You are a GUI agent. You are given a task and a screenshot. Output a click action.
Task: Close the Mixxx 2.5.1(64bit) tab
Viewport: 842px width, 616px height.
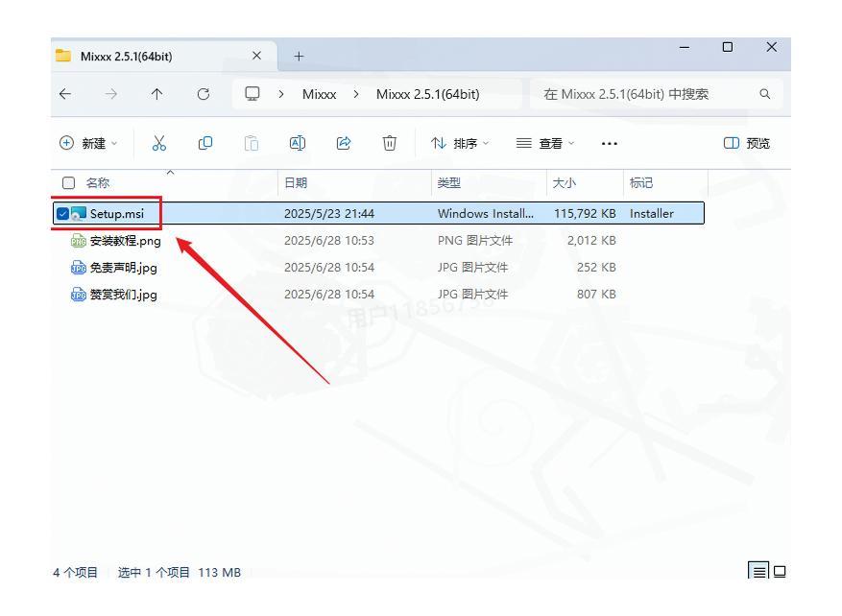256,56
